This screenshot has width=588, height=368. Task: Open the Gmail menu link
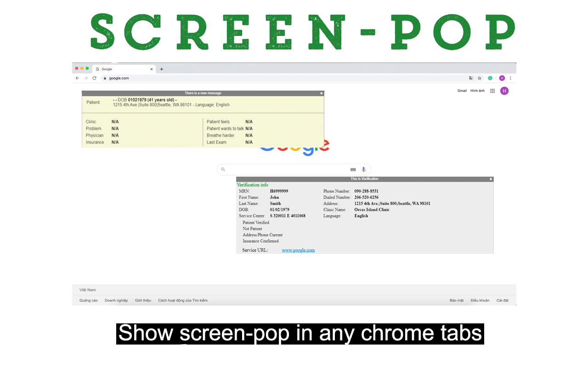coord(462,91)
